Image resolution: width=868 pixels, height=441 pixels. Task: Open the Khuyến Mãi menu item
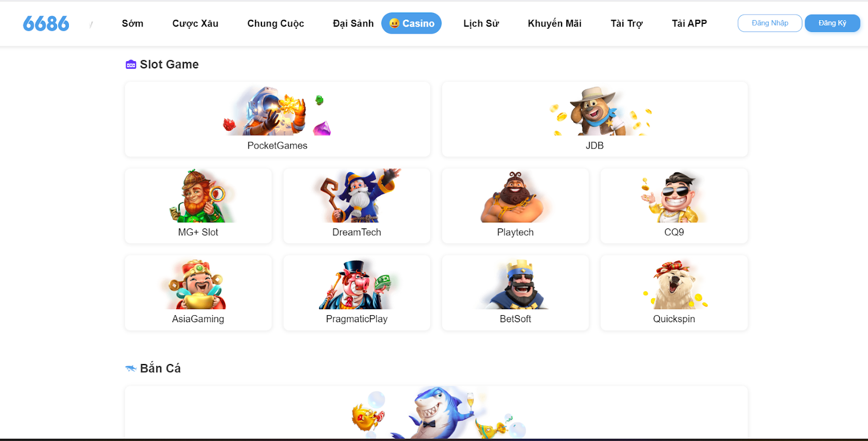point(554,23)
